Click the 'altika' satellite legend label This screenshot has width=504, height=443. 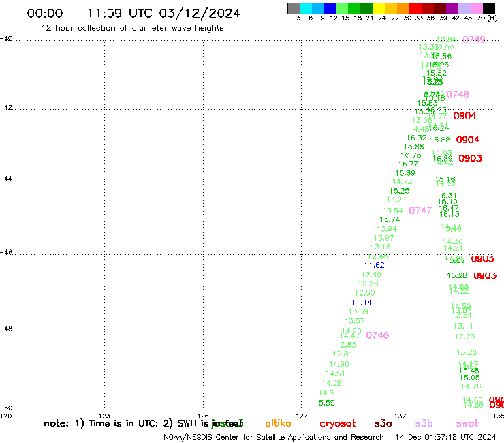point(278,423)
